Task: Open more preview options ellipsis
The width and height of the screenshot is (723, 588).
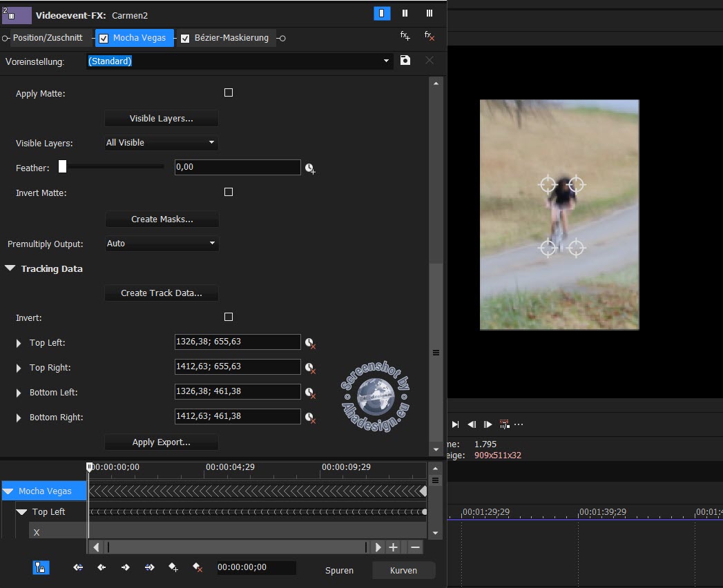Action: [x=519, y=424]
